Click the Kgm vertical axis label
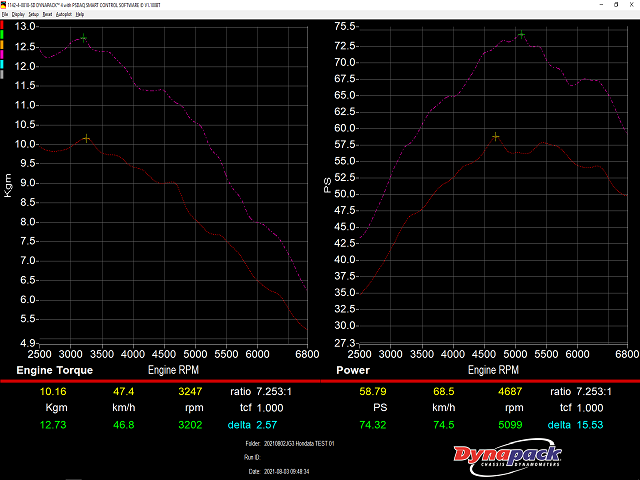This screenshot has width=640, height=480. point(8,186)
